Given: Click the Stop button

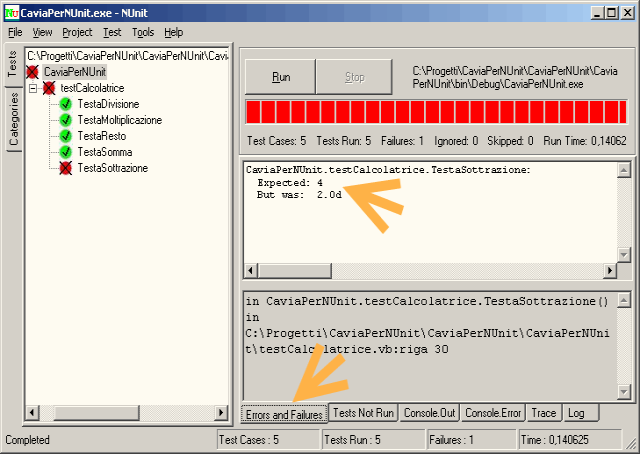Looking at the screenshot, I should click(354, 77).
